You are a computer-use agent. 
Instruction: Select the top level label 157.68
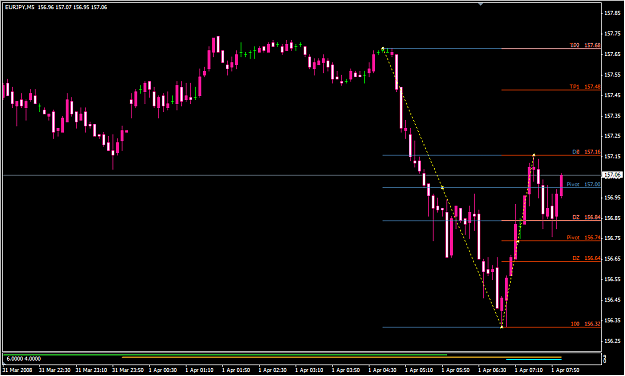[585, 45]
